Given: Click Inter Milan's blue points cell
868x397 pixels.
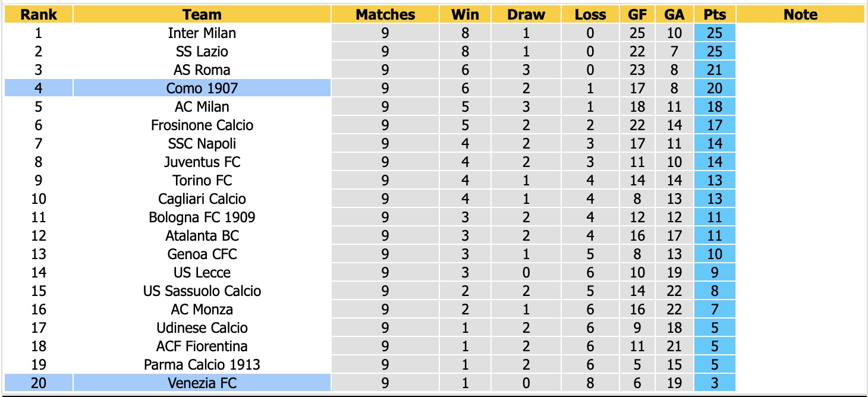Looking at the screenshot, I should tap(715, 33).
